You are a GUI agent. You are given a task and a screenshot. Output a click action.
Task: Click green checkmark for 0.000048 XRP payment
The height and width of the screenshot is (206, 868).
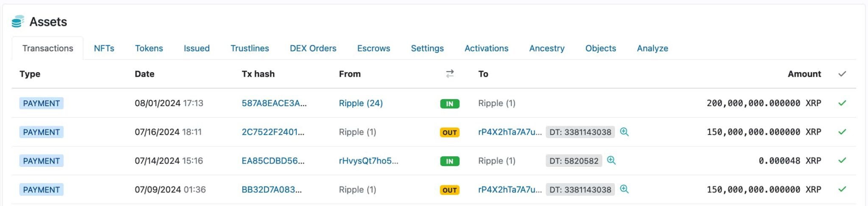[842, 161]
